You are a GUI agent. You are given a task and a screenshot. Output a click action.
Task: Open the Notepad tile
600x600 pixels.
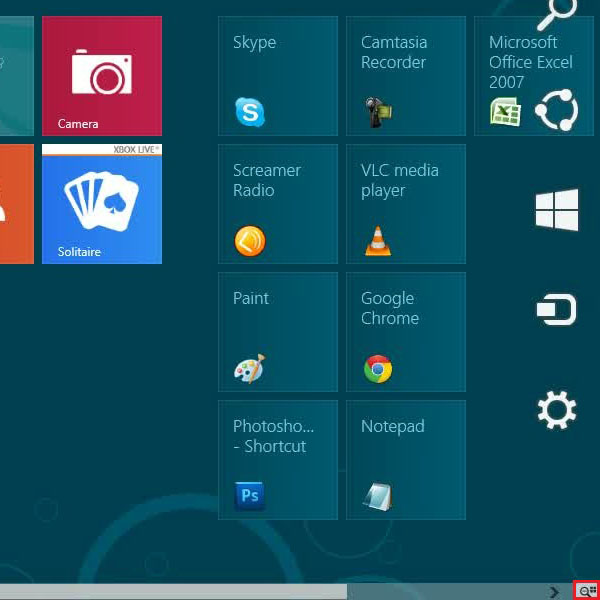406,460
